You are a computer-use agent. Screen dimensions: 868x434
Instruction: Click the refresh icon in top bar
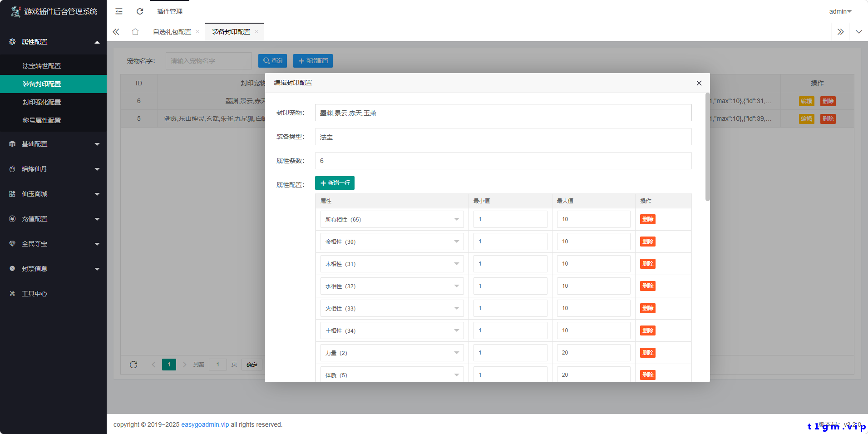pyautogui.click(x=140, y=11)
